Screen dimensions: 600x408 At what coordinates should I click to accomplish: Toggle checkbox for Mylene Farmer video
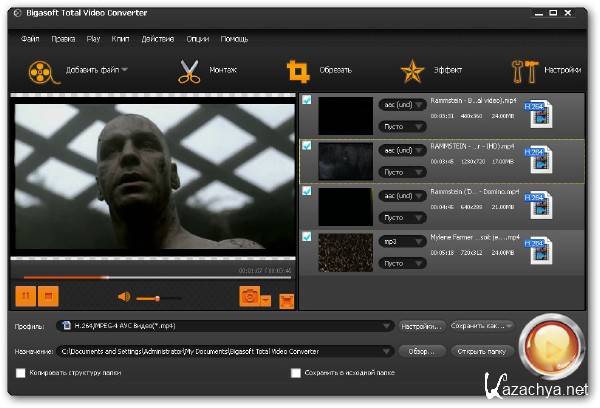308,235
